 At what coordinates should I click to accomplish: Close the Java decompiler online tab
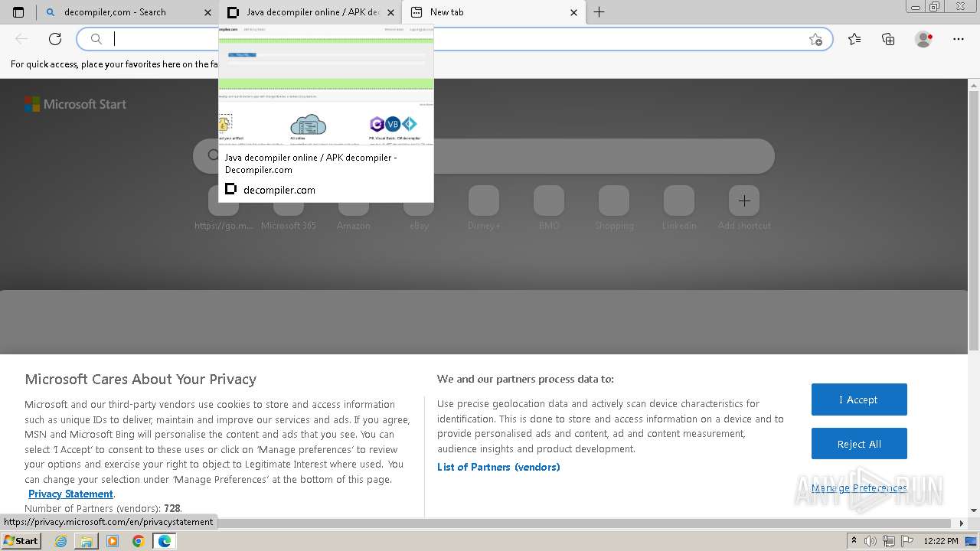pyautogui.click(x=391, y=12)
